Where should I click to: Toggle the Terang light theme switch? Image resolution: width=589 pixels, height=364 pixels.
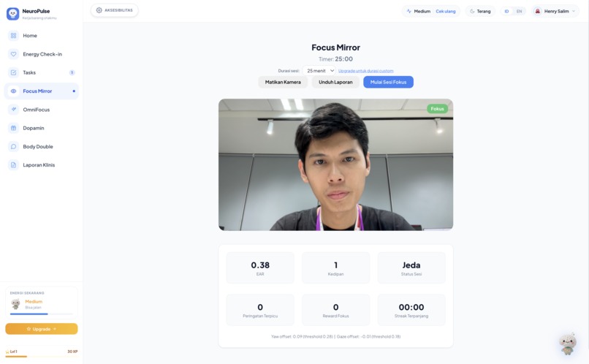(480, 11)
